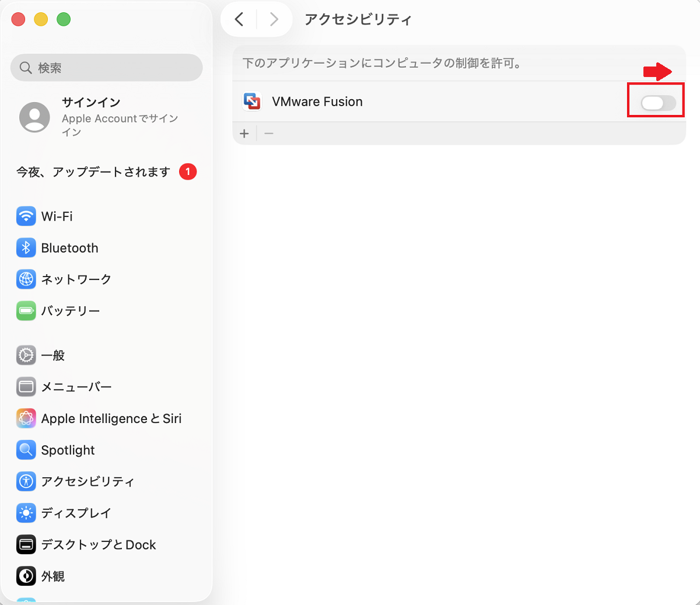Open アクセシビリティ sidebar label
Viewport: 700px width, 605px height.
87,481
